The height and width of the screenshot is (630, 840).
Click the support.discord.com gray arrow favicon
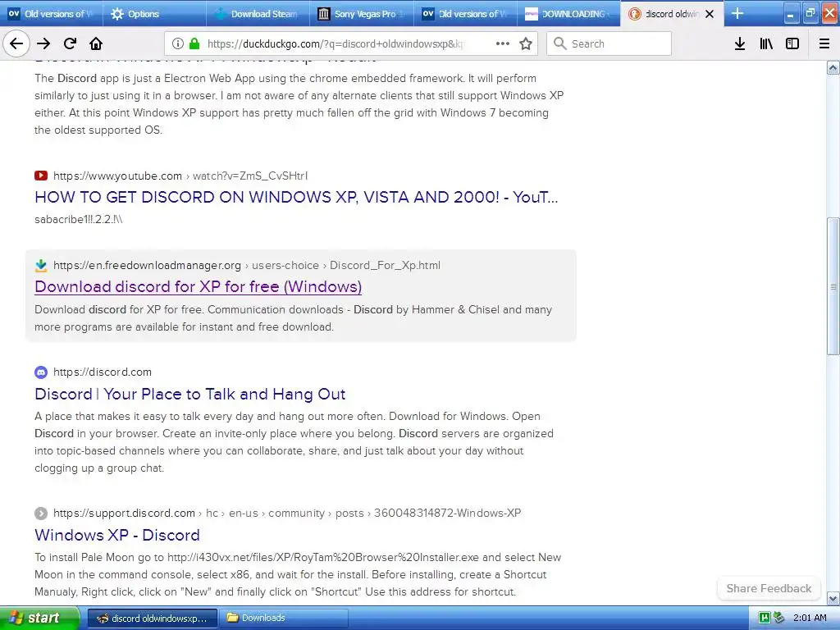click(41, 514)
